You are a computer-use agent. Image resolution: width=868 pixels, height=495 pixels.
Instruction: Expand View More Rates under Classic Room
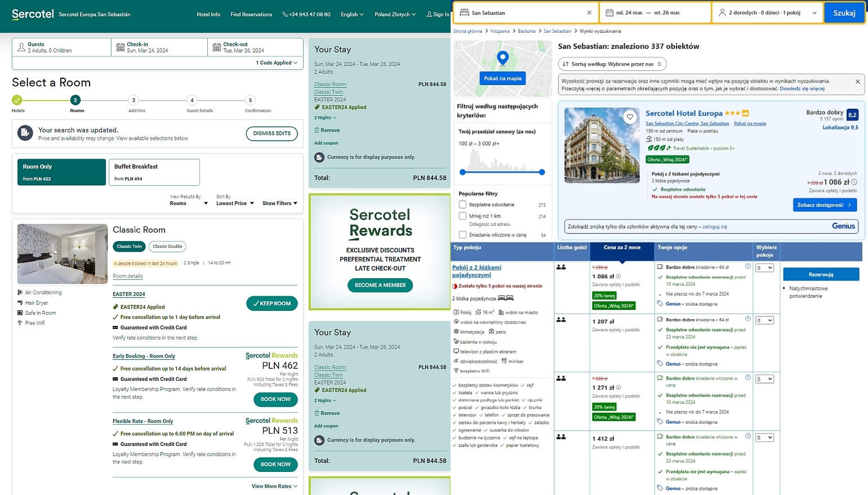click(x=274, y=486)
